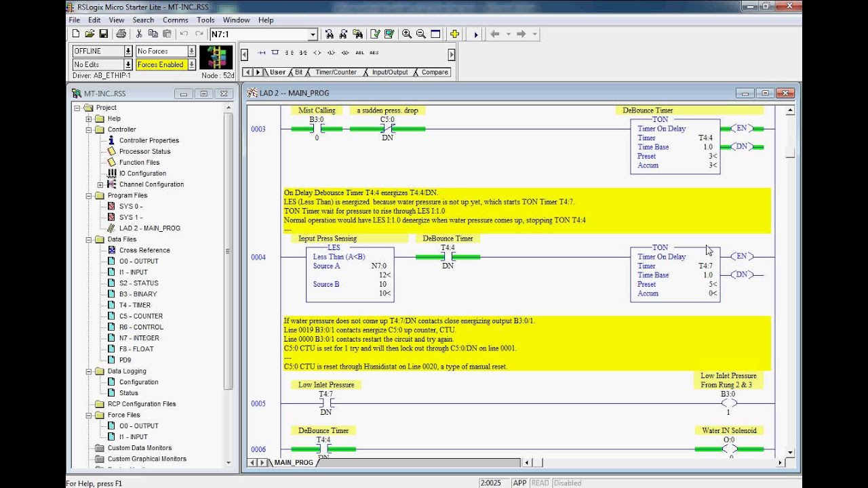The image size is (868, 488).
Task: Open the Forces Enabled dropdown
Action: [191, 65]
